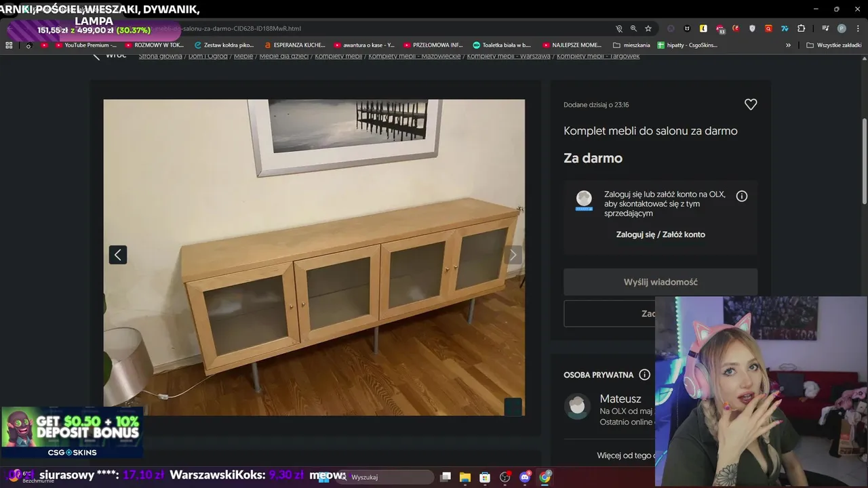The width and height of the screenshot is (868, 488).
Task: Show previous photo with left arrow
Action: pos(118,255)
